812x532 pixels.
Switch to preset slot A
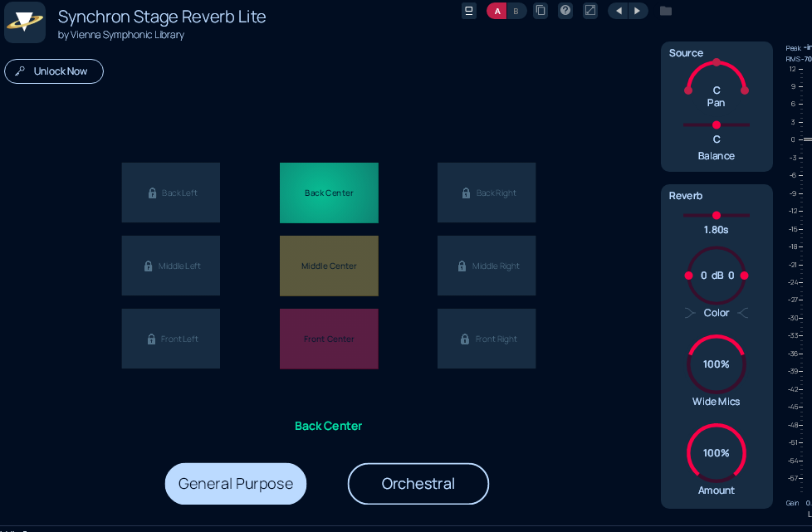[x=497, y=11]
